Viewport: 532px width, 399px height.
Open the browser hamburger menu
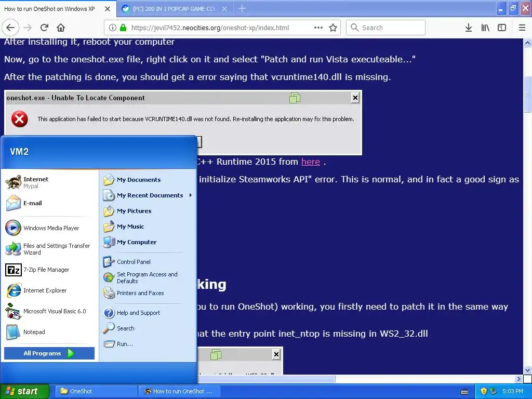click(x=522, y=28)
